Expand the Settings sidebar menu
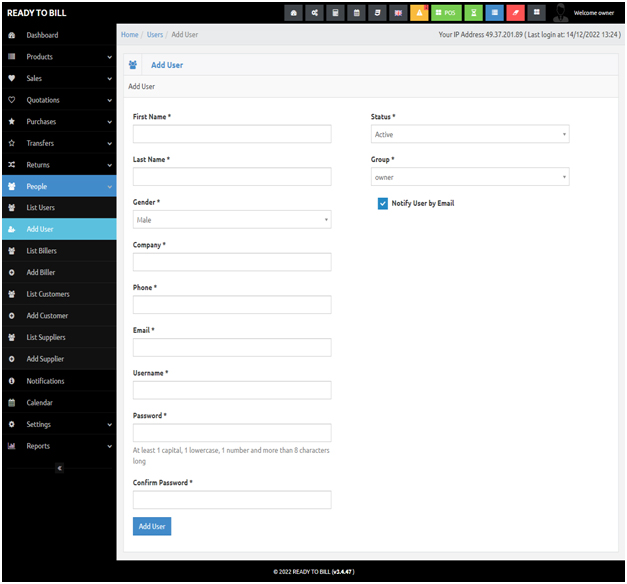627x584 pixels. pos(59,424)
